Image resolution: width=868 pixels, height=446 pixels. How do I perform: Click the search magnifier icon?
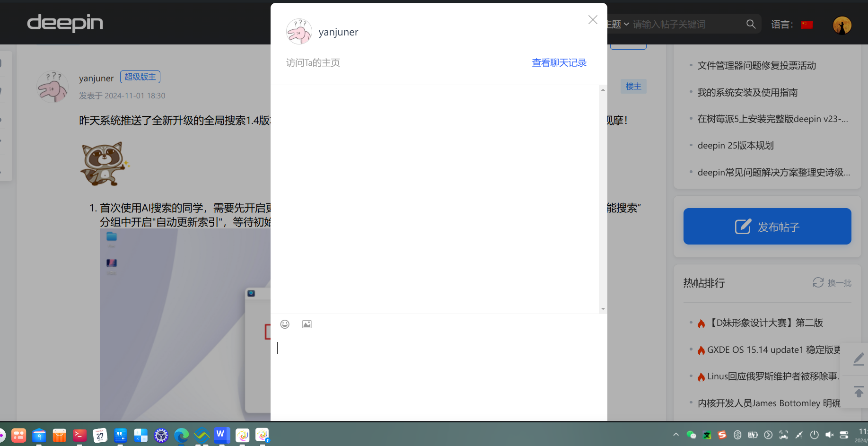tap(751, 24)
